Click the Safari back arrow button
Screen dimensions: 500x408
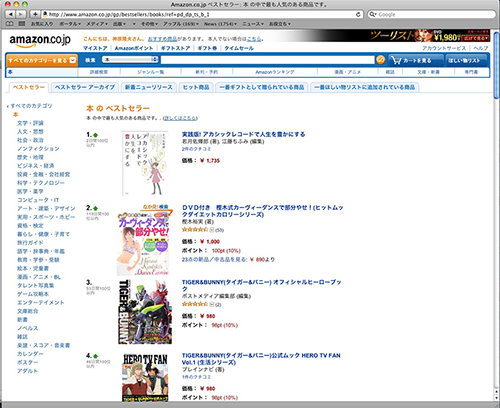(11, 14)
